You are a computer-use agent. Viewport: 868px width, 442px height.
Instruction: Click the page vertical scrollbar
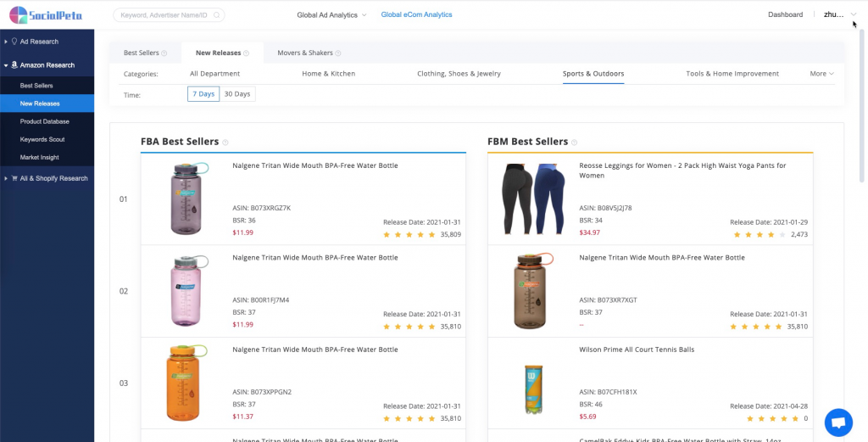pyautogui.click(x=861, y=105)
